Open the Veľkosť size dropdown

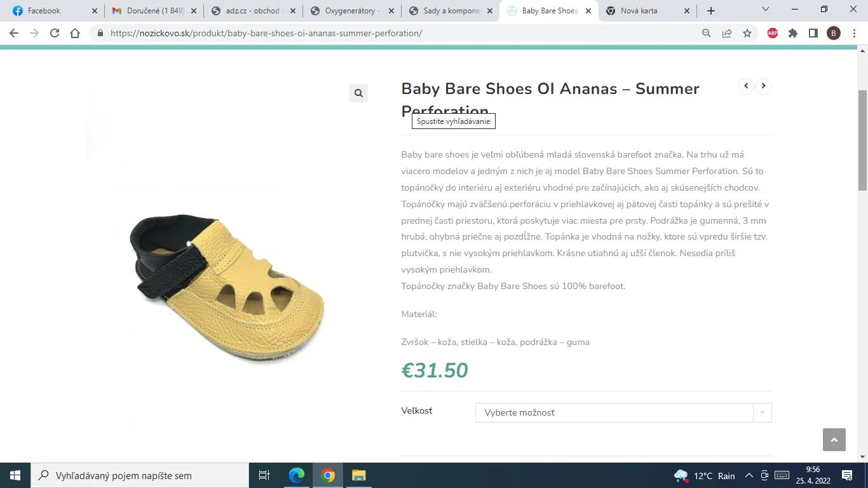click(623, 412)
